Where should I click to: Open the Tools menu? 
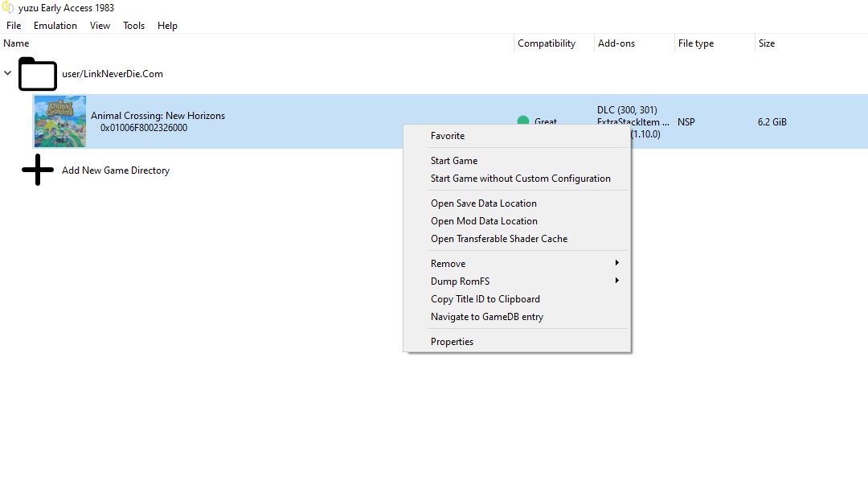(x=133, y=26)
